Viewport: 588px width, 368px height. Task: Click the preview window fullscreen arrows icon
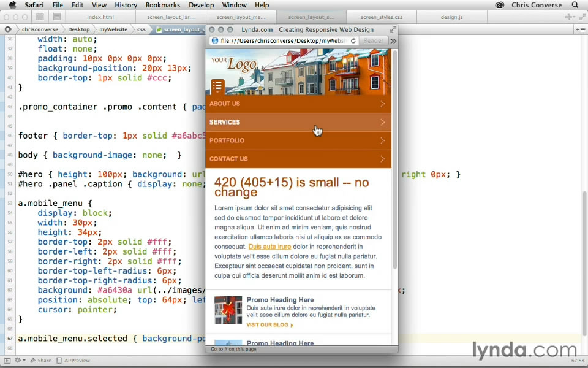pos(393,29)
